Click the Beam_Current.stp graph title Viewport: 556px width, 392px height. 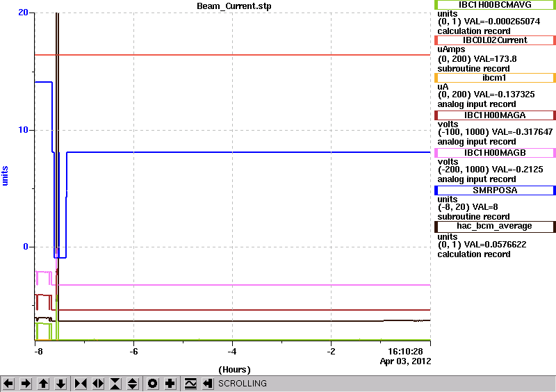(x=234, y=6)
